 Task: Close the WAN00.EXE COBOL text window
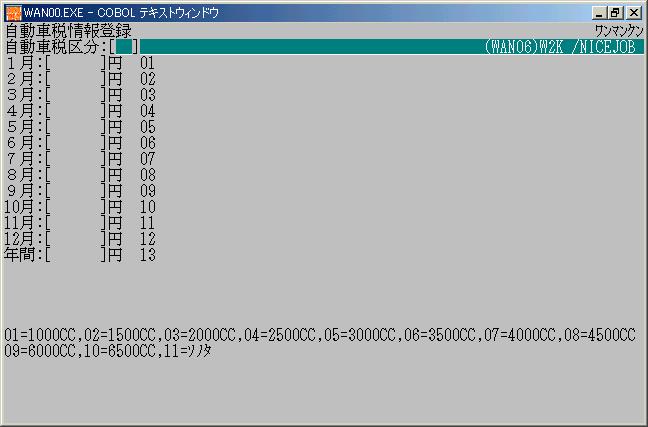click(x=633, y=12)
